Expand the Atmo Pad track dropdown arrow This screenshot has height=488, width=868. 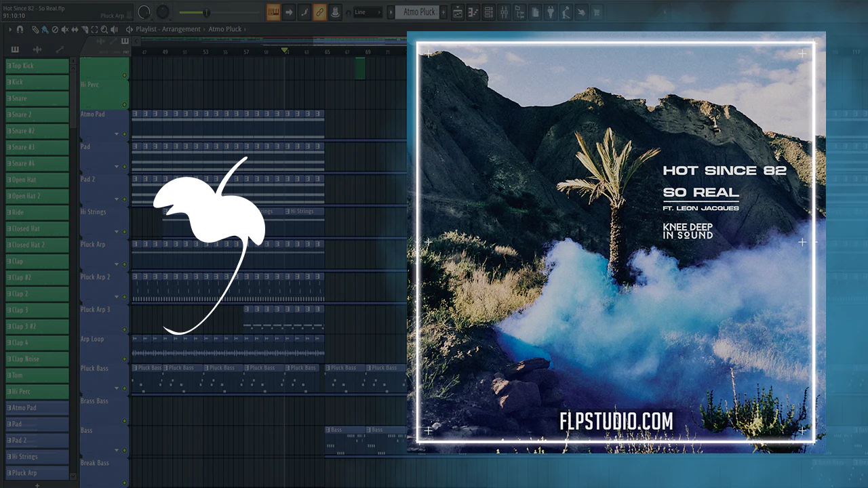(x=117, y=134)
